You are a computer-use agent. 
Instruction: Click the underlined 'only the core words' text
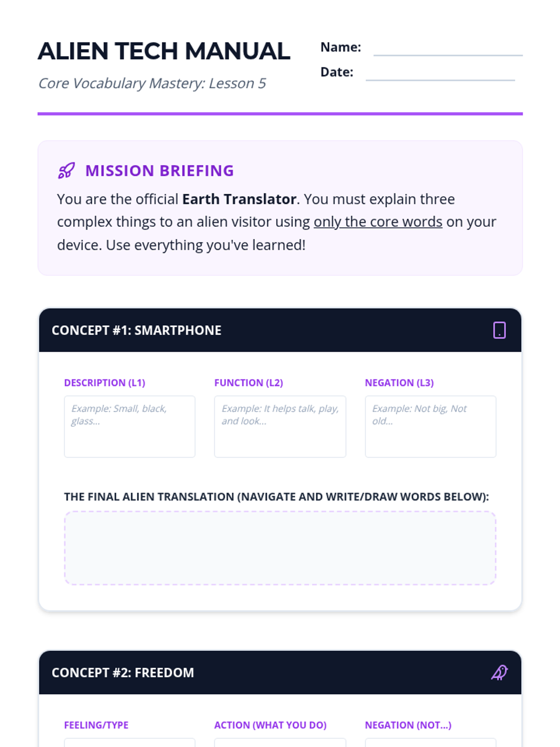tap(378, 222)
